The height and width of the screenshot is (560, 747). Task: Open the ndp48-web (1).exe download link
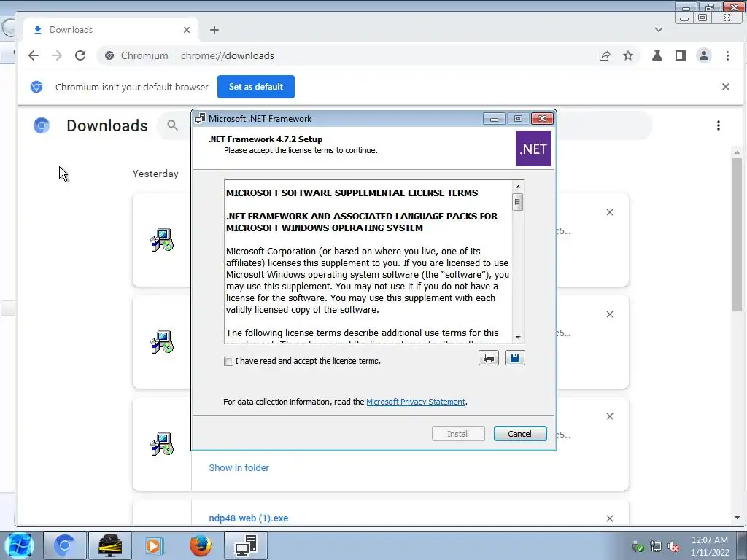point(248,518)
